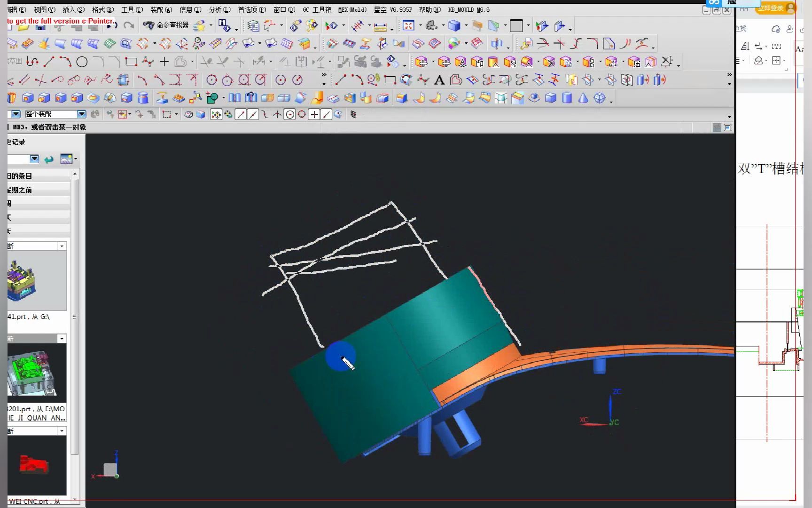Expand the third history group dropdown
The image size is (812, 508).
pos(62,431)
